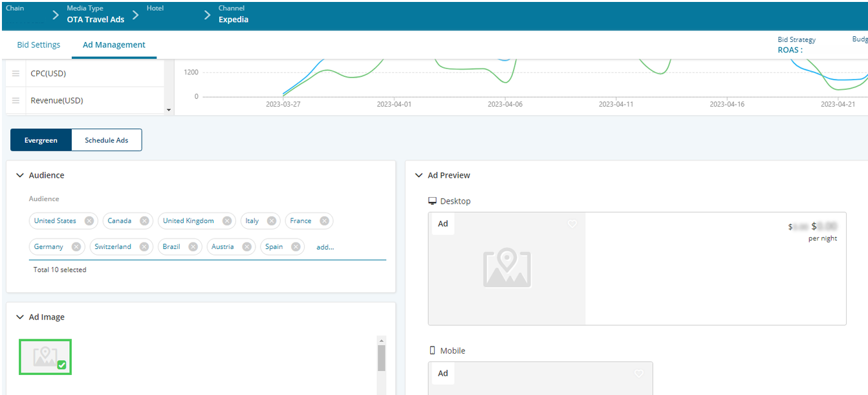Open Media Type OTA Travel Ads breadcrumb

[x=96, y=14]
